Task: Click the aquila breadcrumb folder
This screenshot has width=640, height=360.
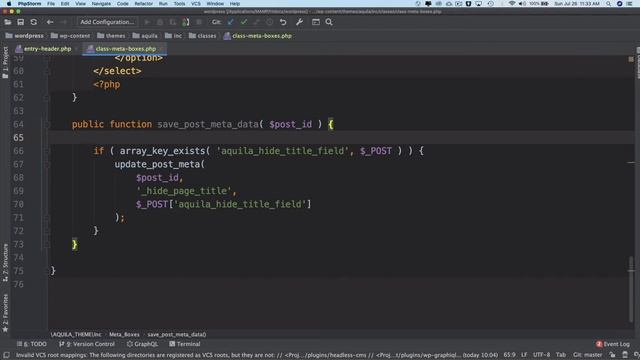Action: point(145,36)
